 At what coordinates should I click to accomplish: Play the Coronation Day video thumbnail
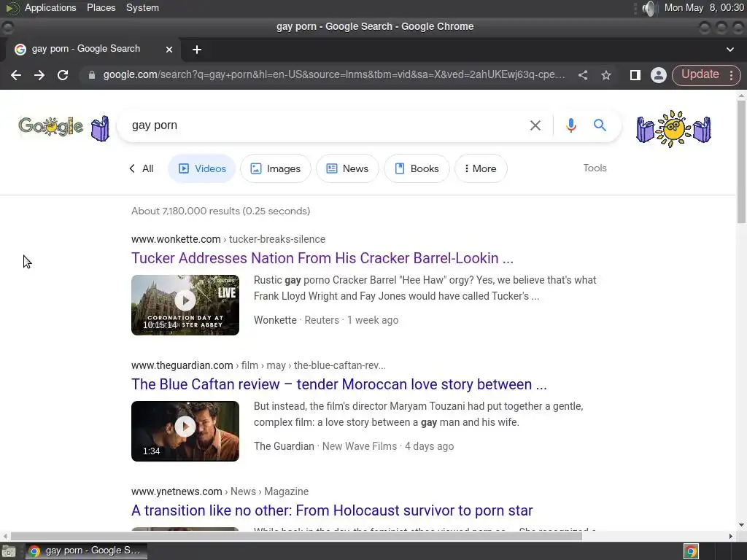(x=185, y=306)
